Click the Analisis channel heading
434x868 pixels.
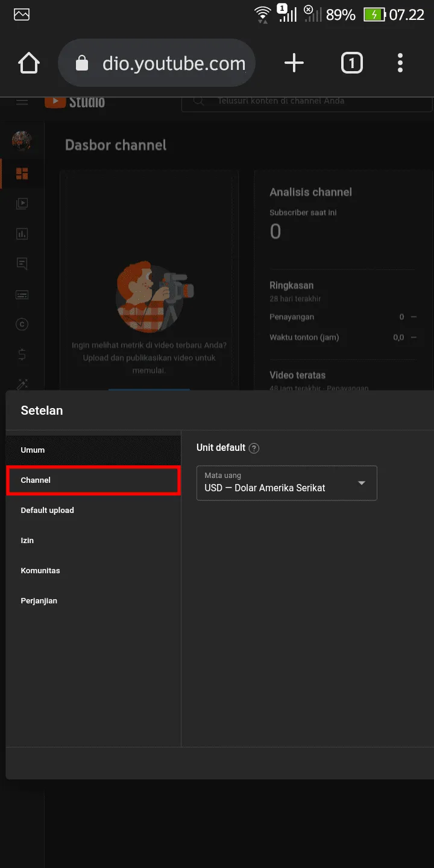click(311, 192)
